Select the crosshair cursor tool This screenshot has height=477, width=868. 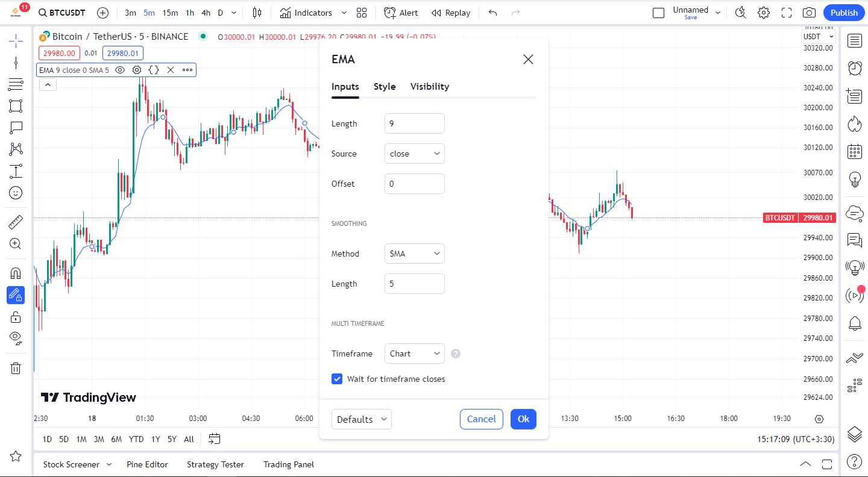[16, 41]
